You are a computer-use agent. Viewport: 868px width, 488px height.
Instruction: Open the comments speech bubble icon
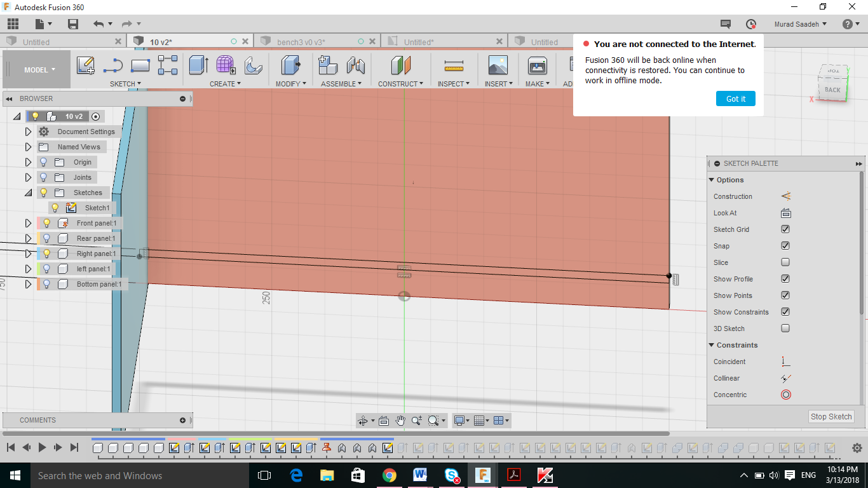(725, 24)
